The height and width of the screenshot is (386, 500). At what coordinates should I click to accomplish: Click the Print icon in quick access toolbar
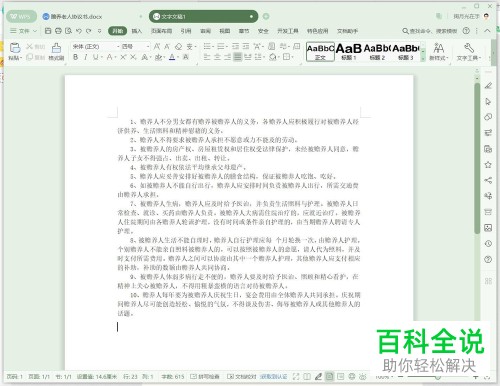click(58, 31)
